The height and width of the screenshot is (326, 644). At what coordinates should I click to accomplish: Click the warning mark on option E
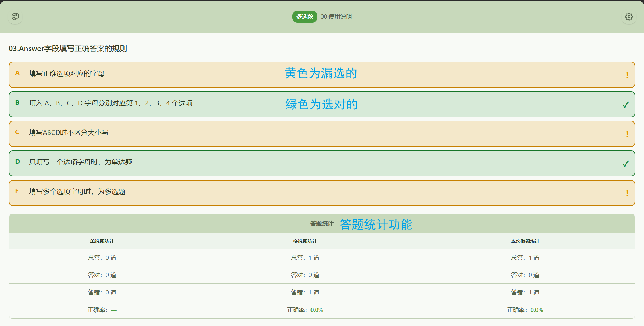(x=627, y=193)
